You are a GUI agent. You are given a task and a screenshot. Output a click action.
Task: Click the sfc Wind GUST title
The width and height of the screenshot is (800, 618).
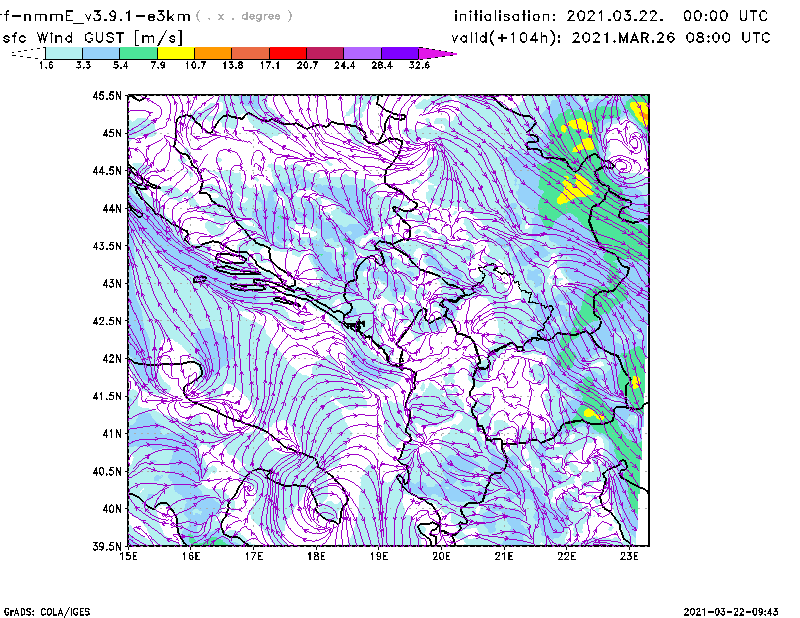tap(75, 37)
